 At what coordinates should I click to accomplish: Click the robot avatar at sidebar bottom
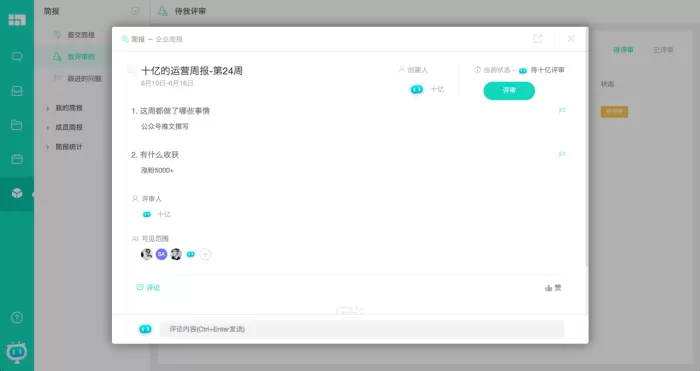click(17, 352)
